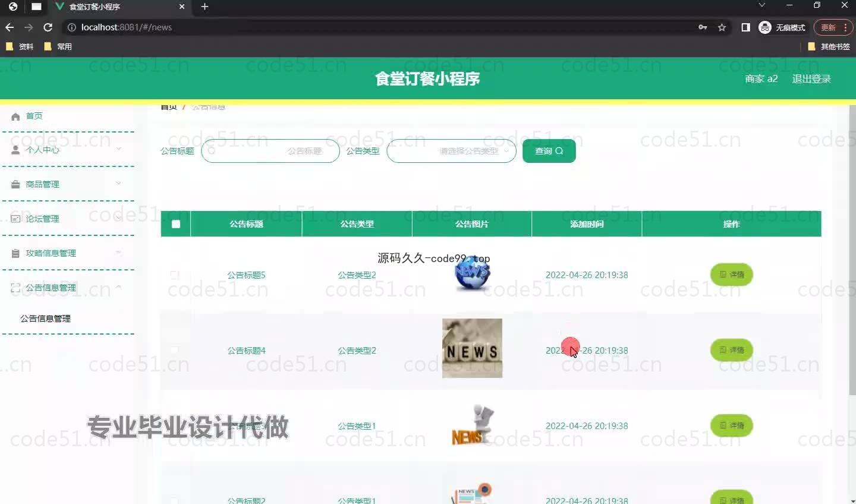Click the page vertical scrollbar
The width and height of the screenshot is (856, 504).
(x=852, y=251)
